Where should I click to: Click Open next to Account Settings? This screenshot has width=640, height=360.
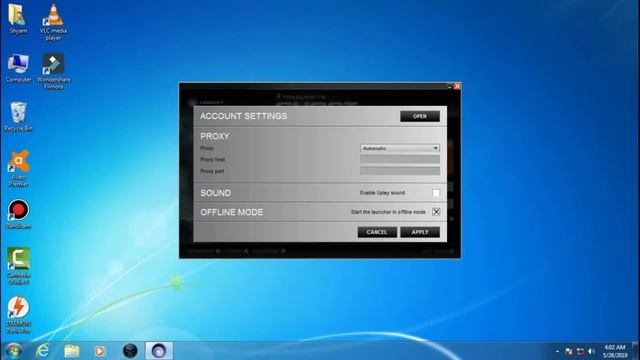click(420, 116)
